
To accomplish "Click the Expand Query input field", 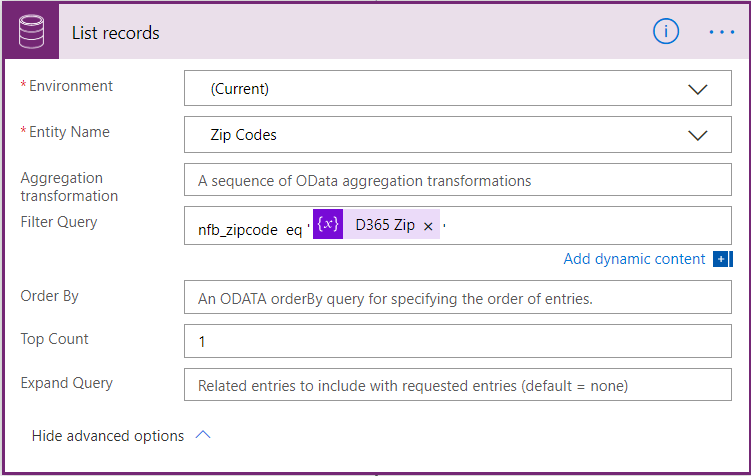I will (x=457, y=385).
